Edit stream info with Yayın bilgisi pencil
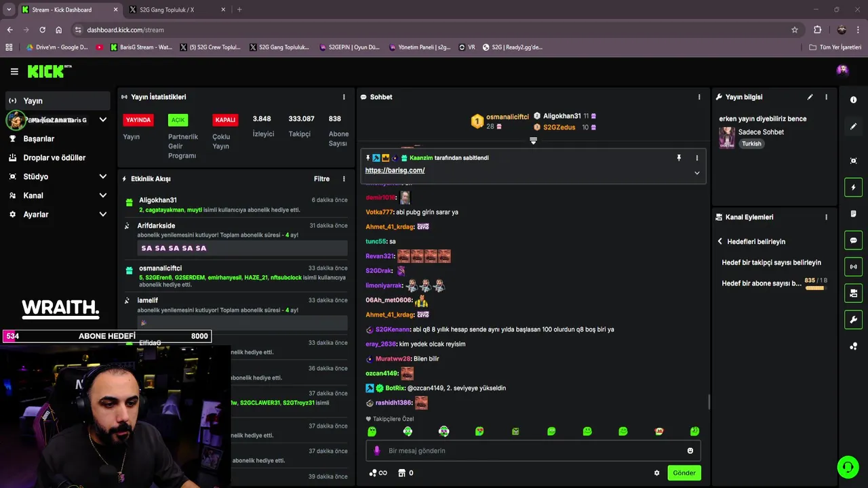The height and width of the screenshot is (488, 868). click(x=810, y=97)
